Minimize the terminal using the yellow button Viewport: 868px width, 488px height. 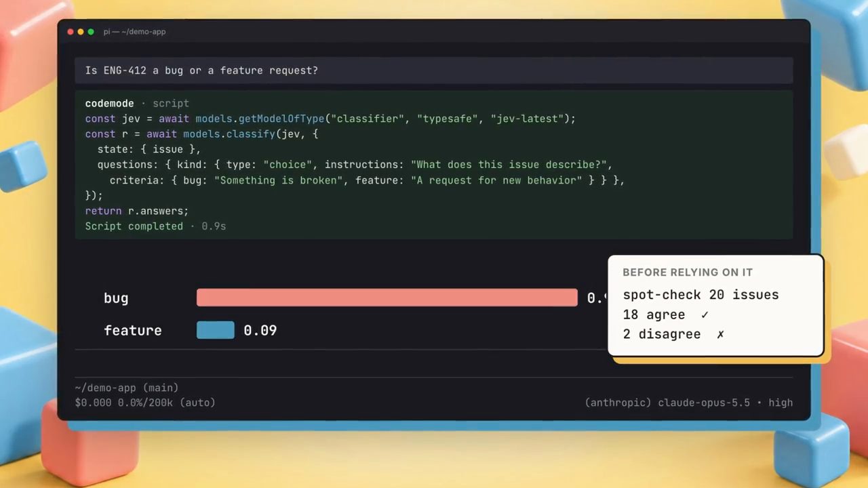pos(81,32)
